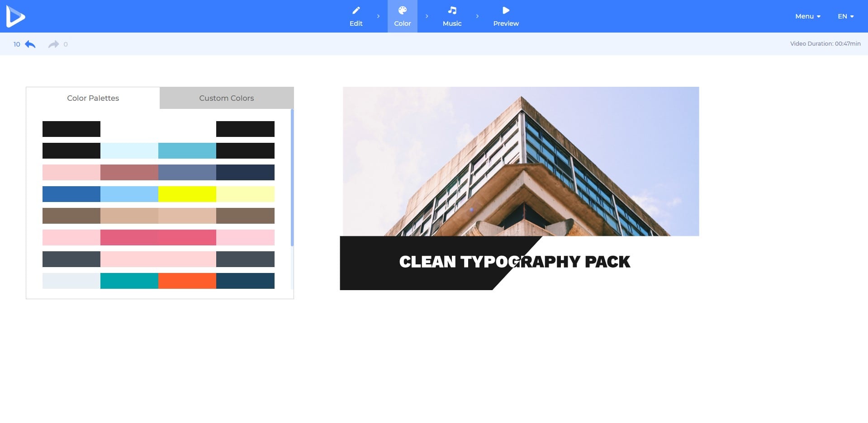Choose the hot pink palette row
868x423 pixels.
[x=158, y=237]
